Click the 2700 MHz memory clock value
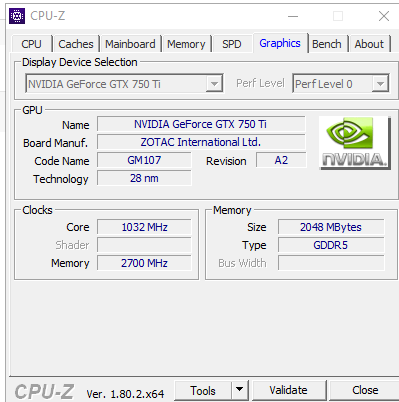 click(x=144, y=263)
